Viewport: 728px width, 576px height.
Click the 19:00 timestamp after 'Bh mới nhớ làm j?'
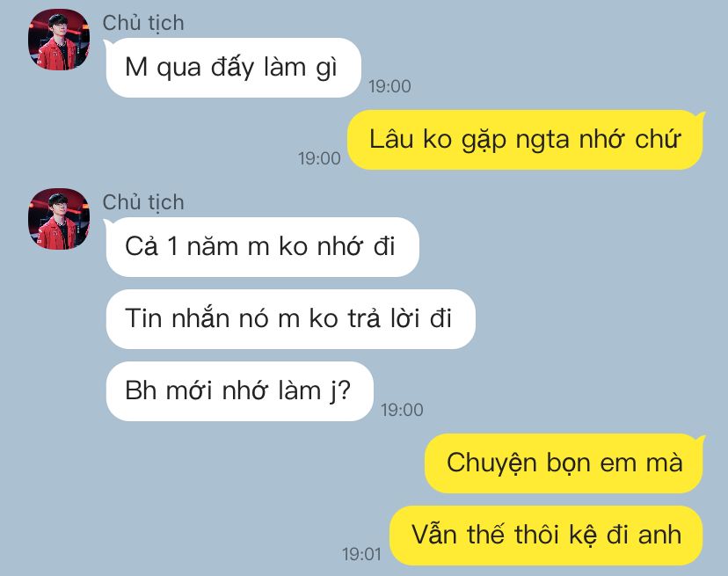pos(402,410)
